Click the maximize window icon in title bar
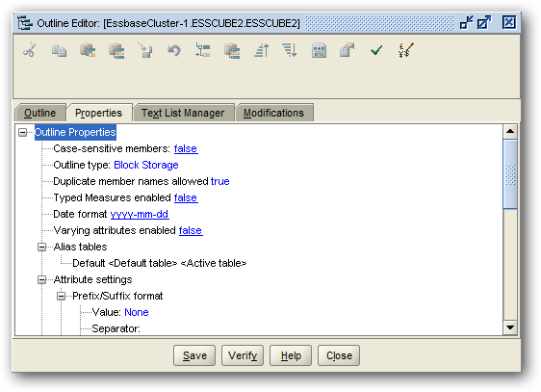The height and width of the screenshot is (392, 541). click(x=484, y=22)
